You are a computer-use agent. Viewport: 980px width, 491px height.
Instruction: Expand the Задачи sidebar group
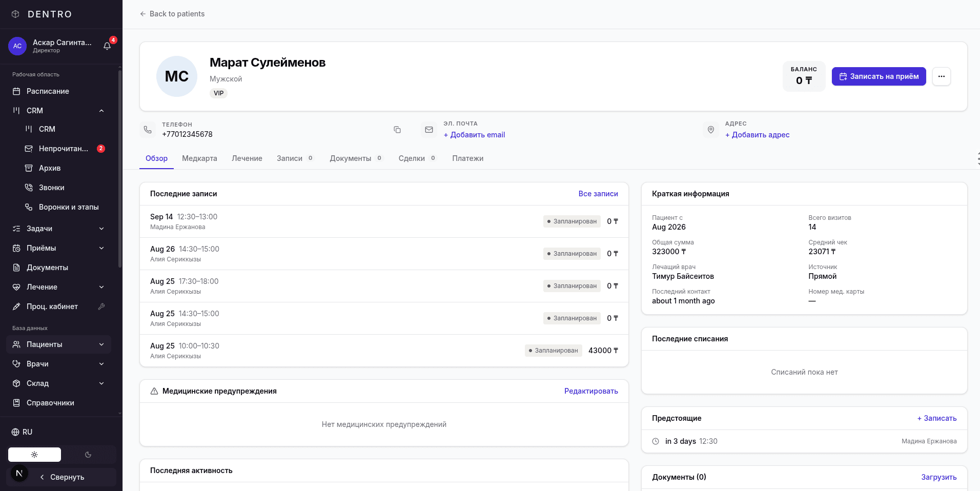coord(101,229)
